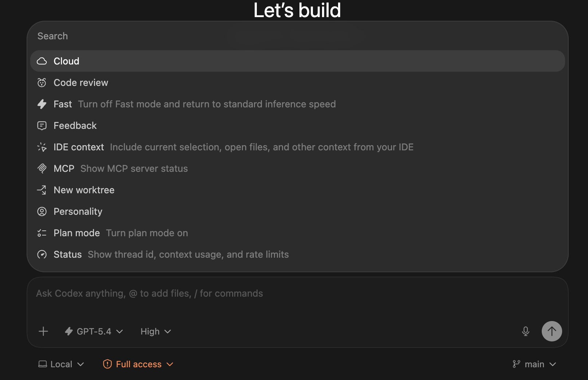Choose the Status command entry

tap(298, 254)
